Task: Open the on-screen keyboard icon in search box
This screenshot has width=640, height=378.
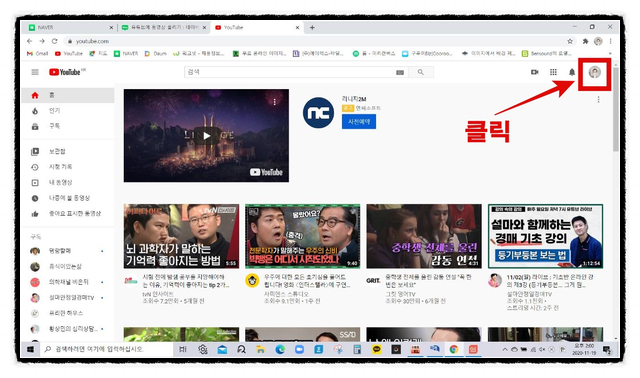Action: click(400, 72)
